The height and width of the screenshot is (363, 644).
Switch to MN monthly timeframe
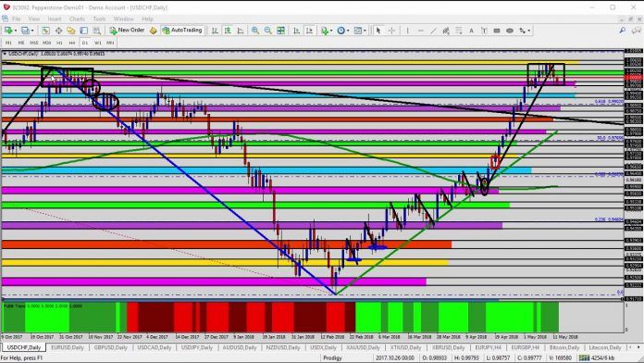coord(110,43)
